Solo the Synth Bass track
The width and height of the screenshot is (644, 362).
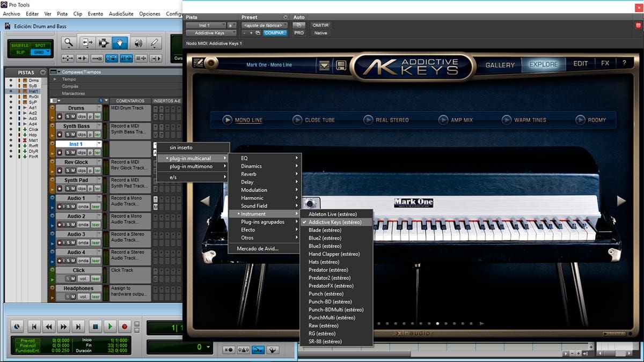68,135
